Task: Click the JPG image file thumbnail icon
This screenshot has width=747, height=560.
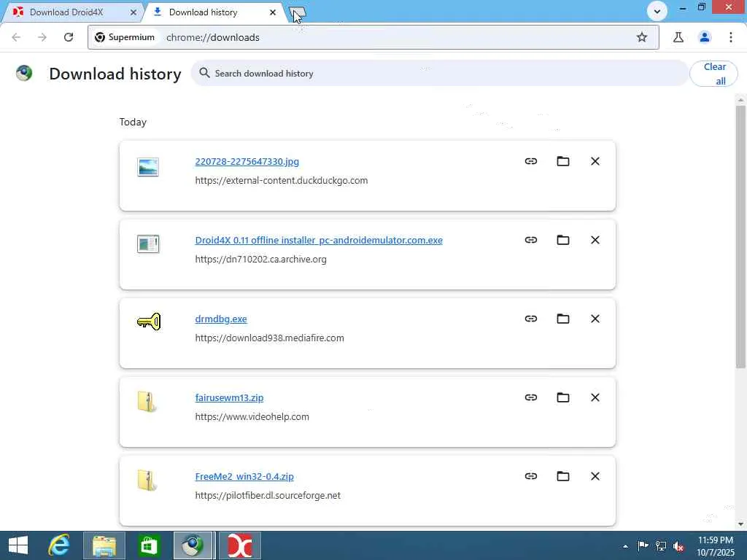Action: point(147,167)
